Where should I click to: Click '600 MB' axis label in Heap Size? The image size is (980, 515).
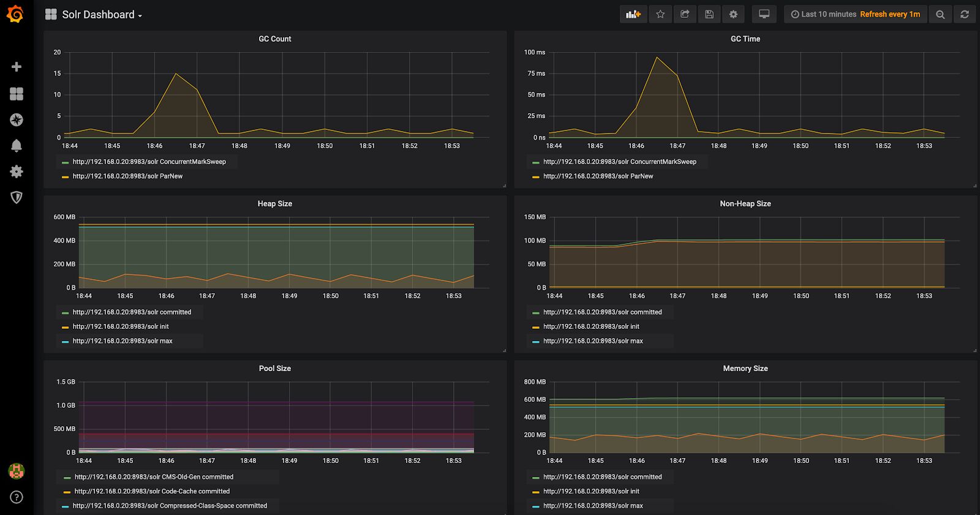click(x=64, y=217)
